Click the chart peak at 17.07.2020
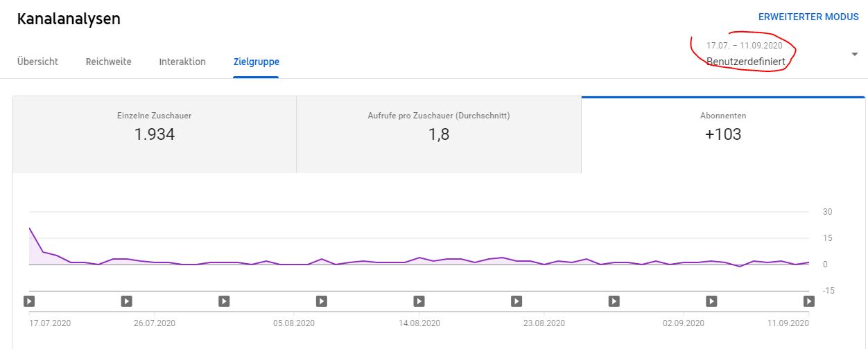 30,228
